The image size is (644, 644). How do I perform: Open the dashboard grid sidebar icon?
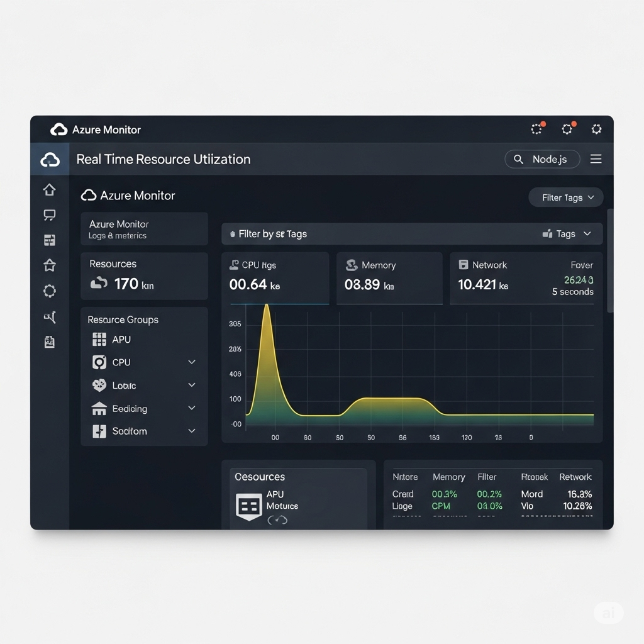pyautogui.click(x=50, y=240)
